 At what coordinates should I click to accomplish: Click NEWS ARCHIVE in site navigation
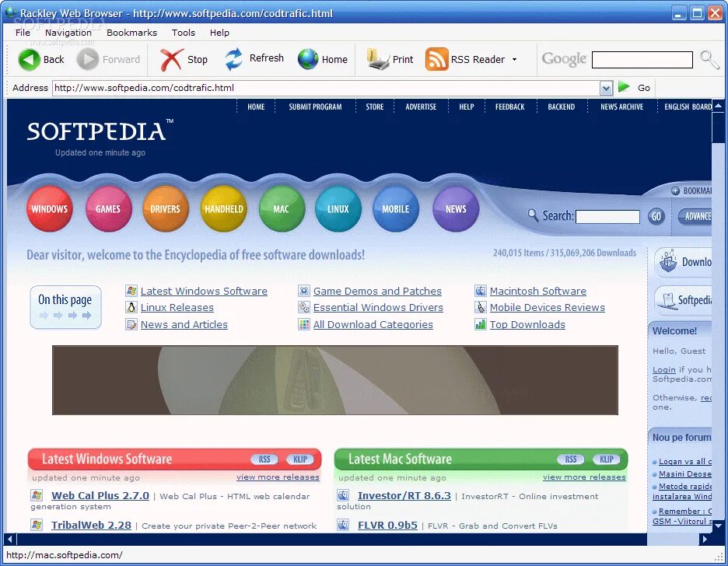point(621,107)
